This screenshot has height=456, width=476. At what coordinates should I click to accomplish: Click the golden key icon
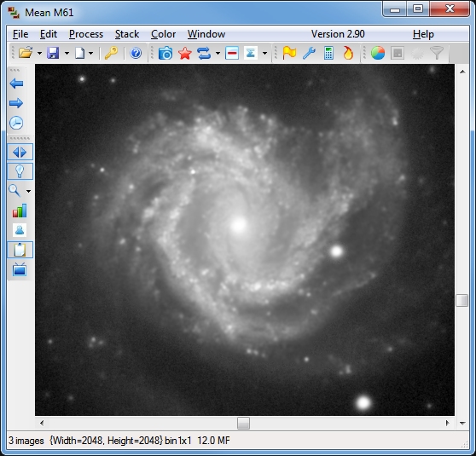pyautogui.click(x=111, y=54)
